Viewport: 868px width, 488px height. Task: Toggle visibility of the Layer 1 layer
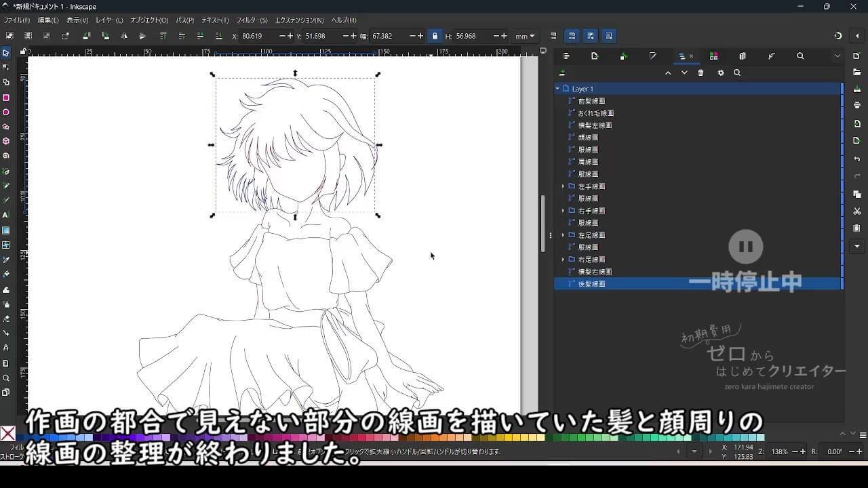(567, 88)
